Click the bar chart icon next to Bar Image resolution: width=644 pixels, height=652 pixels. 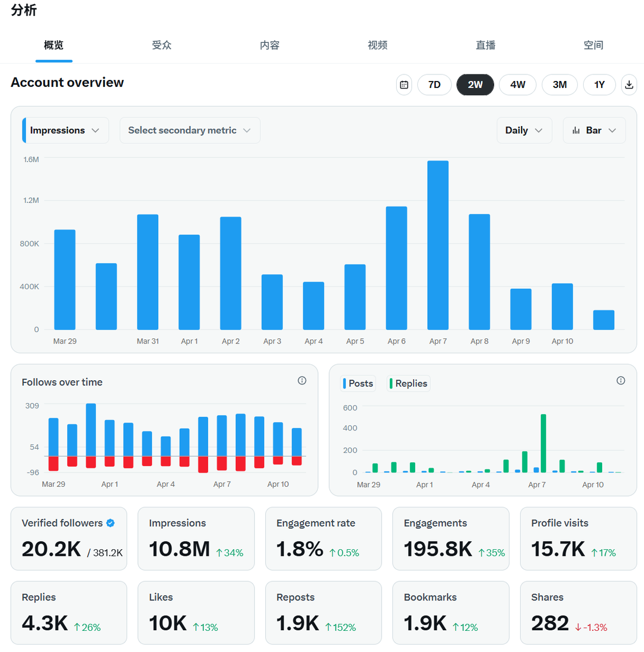[x=576, y=130]
